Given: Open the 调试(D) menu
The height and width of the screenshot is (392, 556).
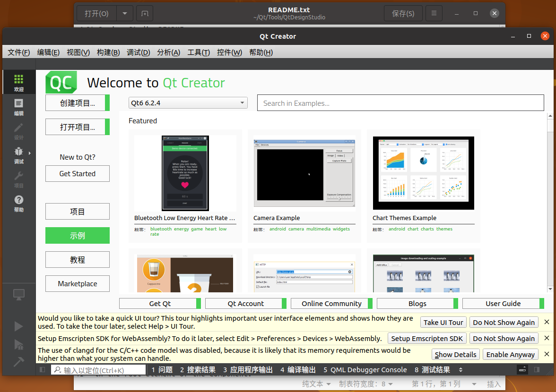Looking at the screenshot, I should pos(138,52).
